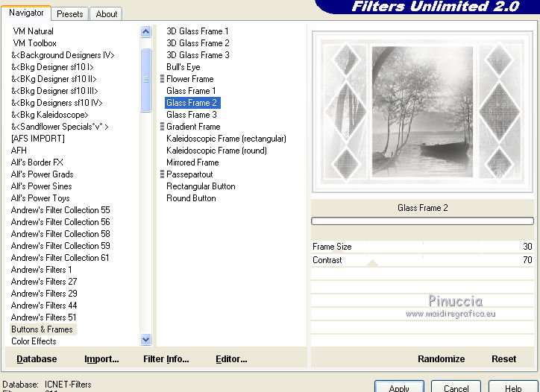Open Andrew's Filter Collection 59
Viewport: 540px width, 392px height.
(x=60, y=246)
